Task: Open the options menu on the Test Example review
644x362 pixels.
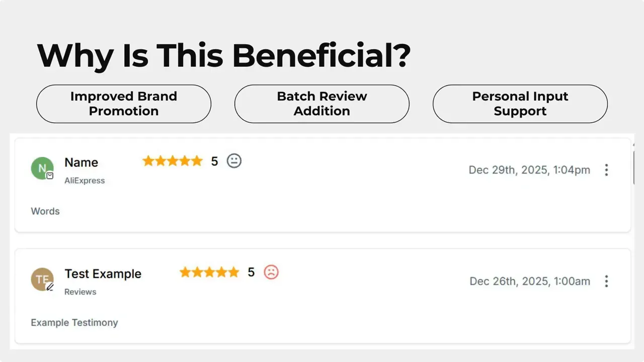Action: [x=607, y=281]
